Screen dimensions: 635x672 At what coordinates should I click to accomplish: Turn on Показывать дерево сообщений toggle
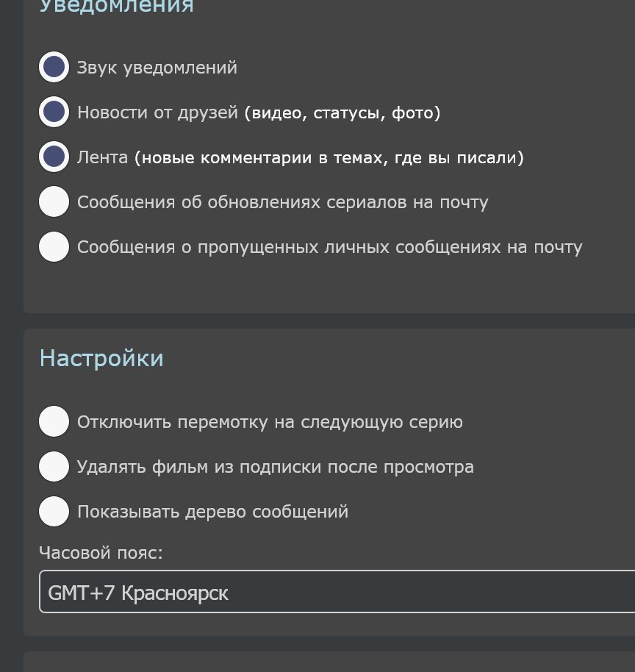click(x=54, y=512)
